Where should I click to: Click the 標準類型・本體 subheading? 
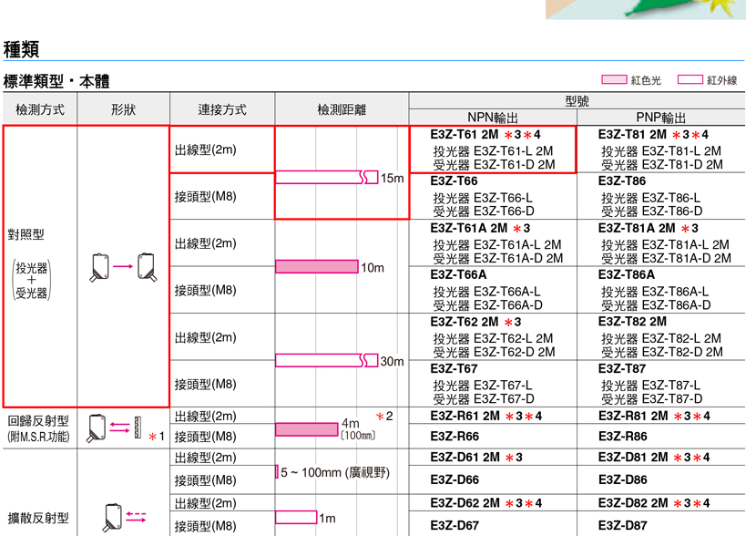(56, 81)
